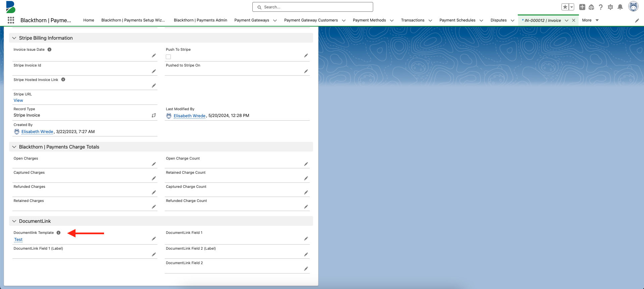Open the Salesforce Help question mark
Viewport: 644px width, 289px height.
[x=601, y=7]
